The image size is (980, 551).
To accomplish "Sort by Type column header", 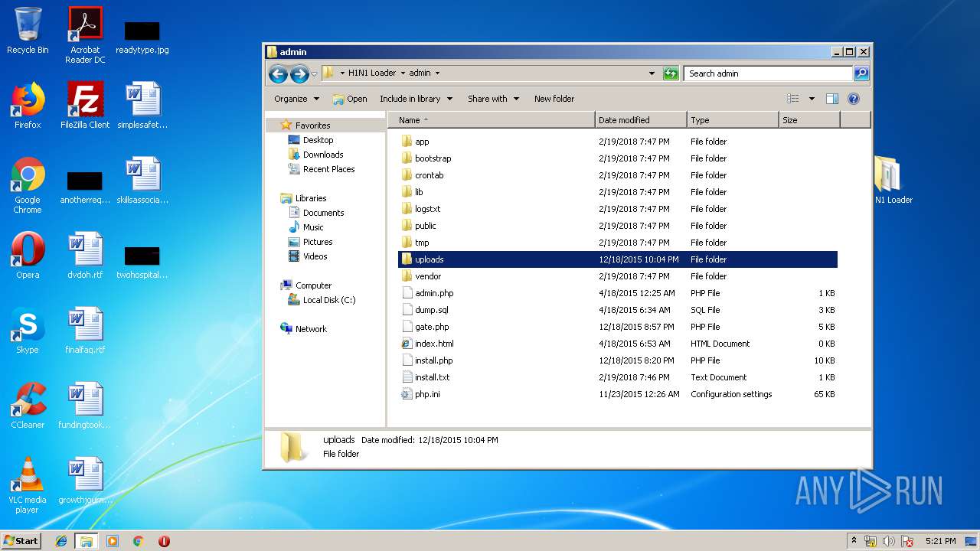I will (x=732, y=120).
